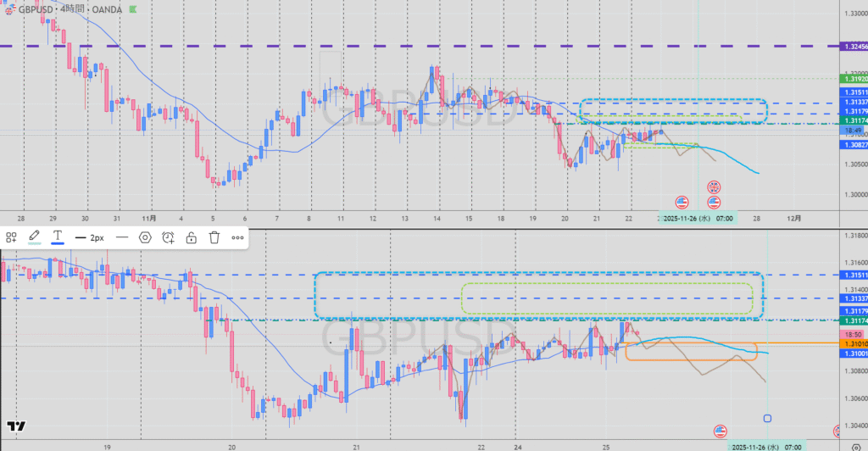Click the 1.32456 purple price label
868x451 pixels.
(851, 46)
